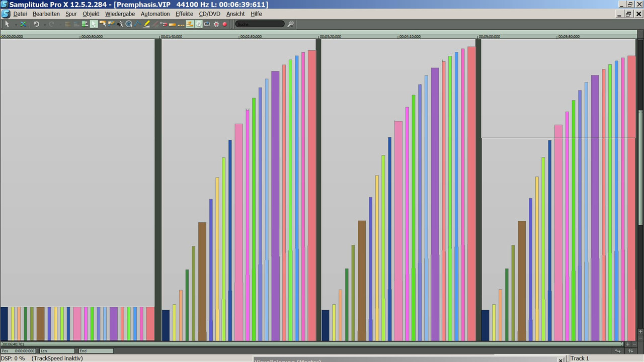Select the mouse pointer arrow tool
Screen dimensions: 644x362
pyautogui.click(x=7, y=24)
